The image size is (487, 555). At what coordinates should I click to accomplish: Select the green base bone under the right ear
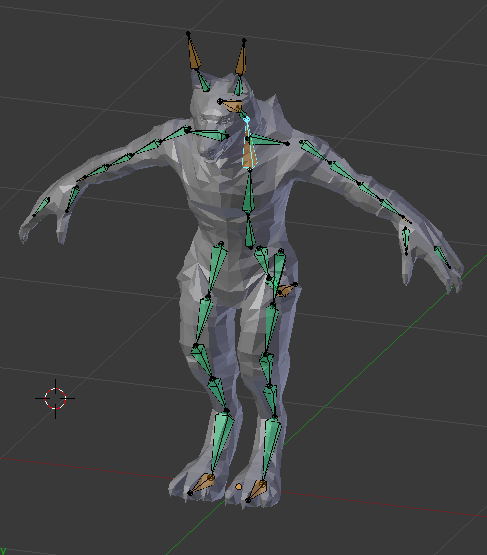pyautogui.click(x=239, y=86)
